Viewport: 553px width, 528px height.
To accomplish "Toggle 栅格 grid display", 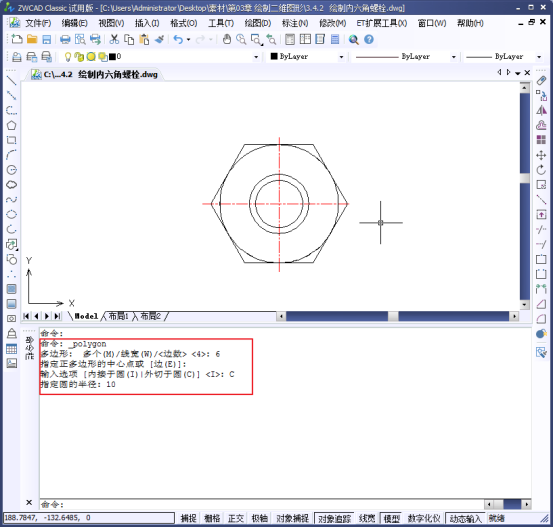I will (212, 518).
